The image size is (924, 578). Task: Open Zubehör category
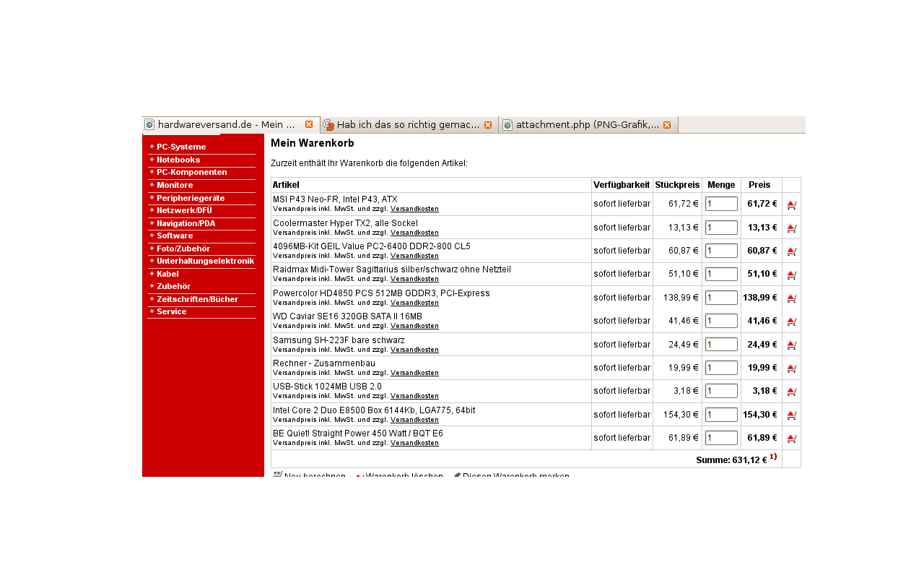(x=173, y=286)
